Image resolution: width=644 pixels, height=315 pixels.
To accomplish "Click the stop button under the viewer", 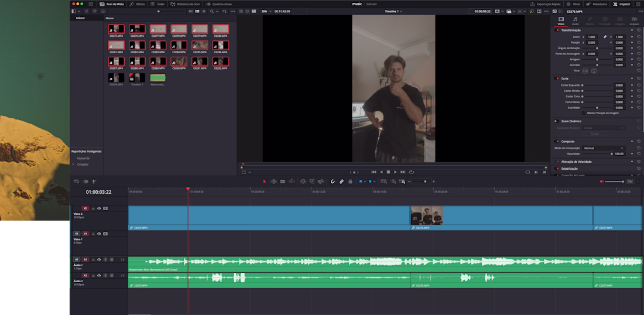I will [x=388, y=172].
